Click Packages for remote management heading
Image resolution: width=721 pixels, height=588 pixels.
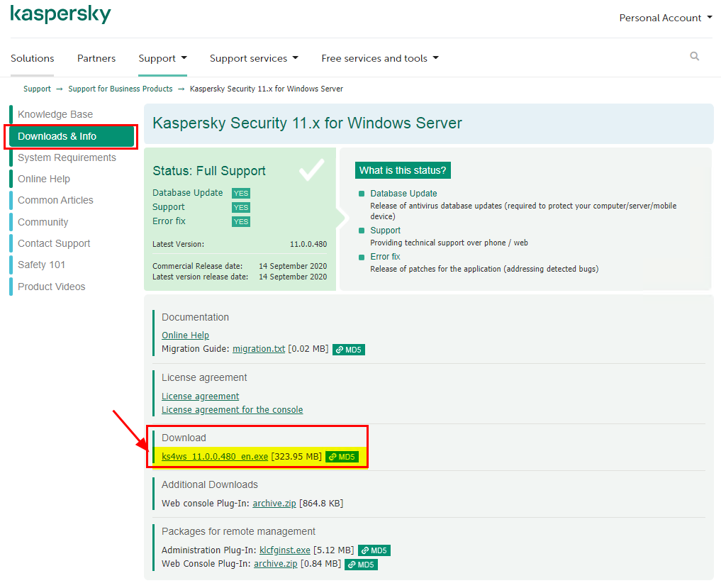[238, 531]
